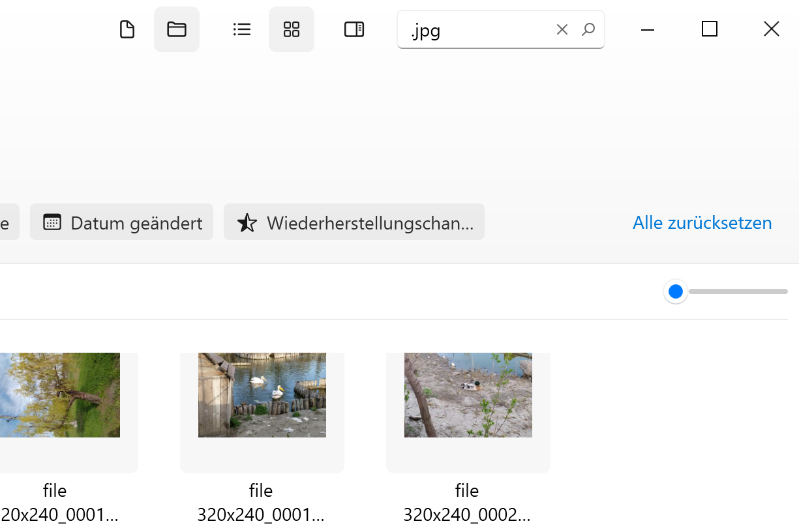Minimize the application window
Image resolution: width=799 pixels, height=532 pixels.
648,29
